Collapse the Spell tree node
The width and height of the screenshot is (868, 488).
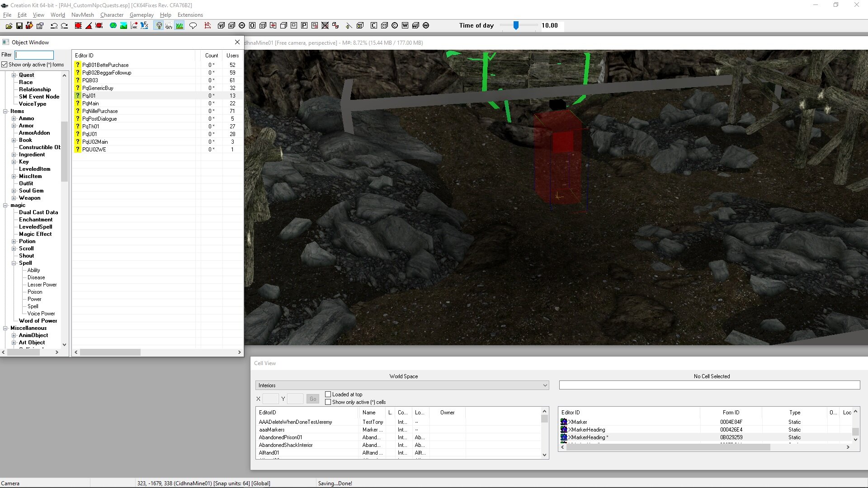tap(14, 263)
